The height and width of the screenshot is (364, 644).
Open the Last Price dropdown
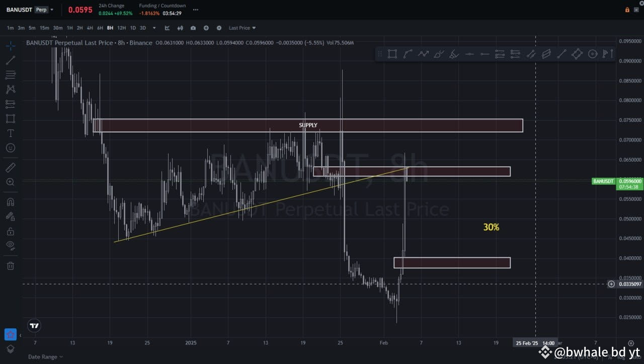coord(242,28)
